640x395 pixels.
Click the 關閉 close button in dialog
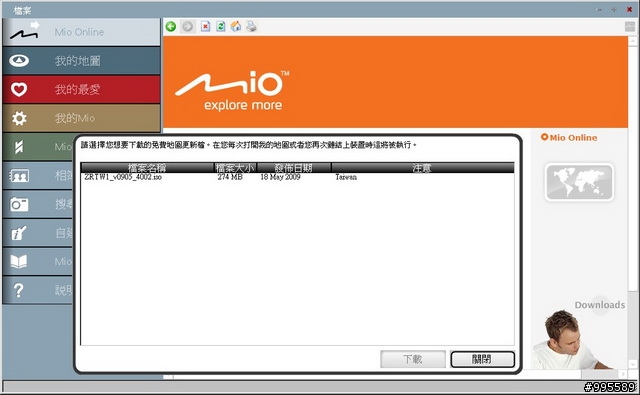tap(482, 359)
